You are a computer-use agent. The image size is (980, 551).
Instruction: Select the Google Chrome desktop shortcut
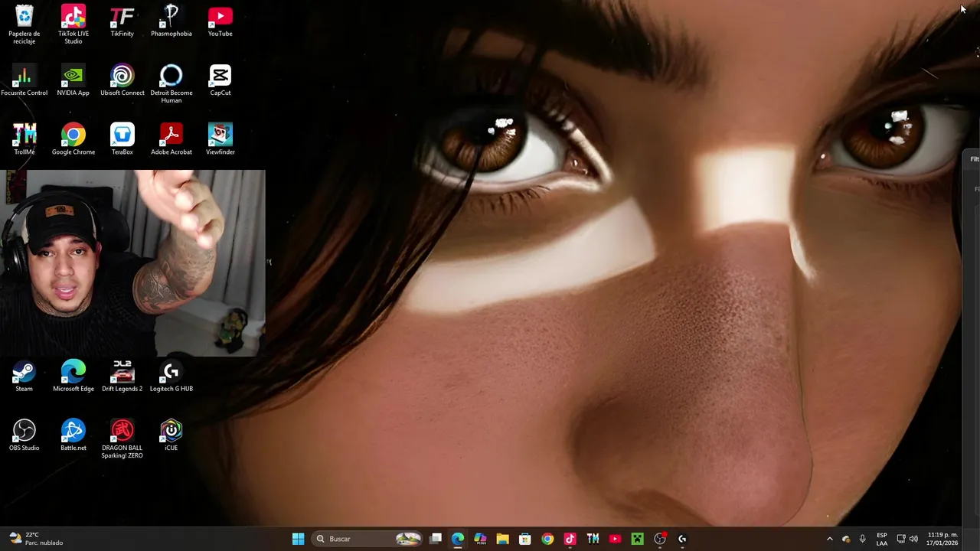[73, 139]
